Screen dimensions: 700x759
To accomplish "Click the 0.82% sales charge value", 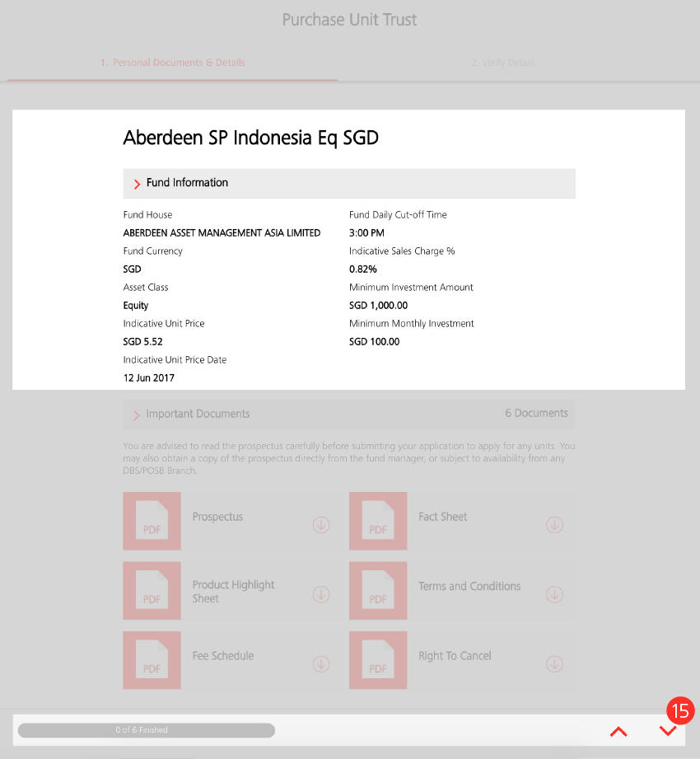I will click(x=363, y=269).
